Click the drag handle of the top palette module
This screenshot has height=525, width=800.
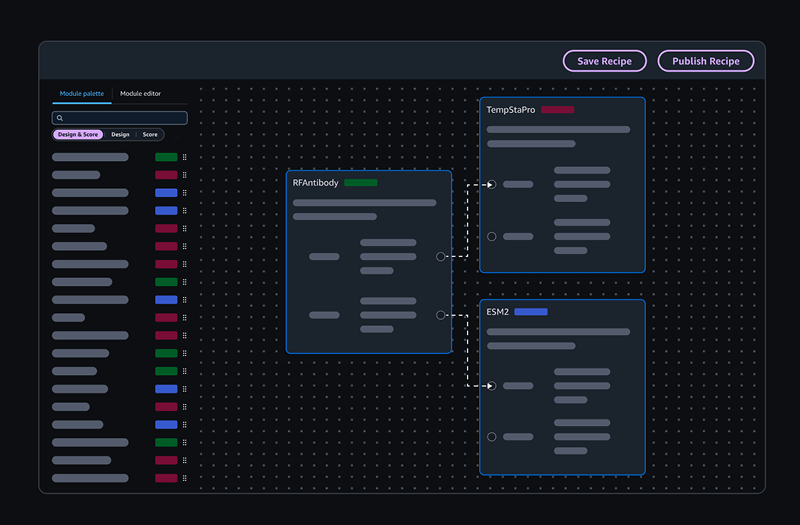pos(185,157)
